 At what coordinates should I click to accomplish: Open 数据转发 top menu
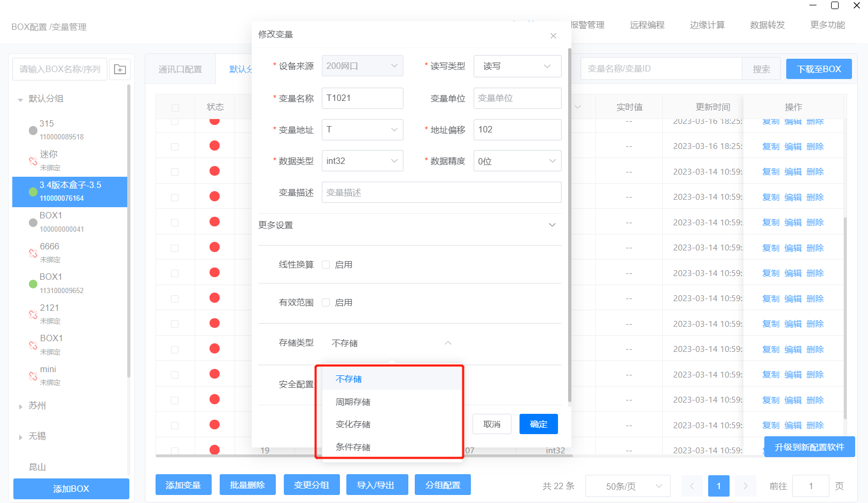click(768, 25)
